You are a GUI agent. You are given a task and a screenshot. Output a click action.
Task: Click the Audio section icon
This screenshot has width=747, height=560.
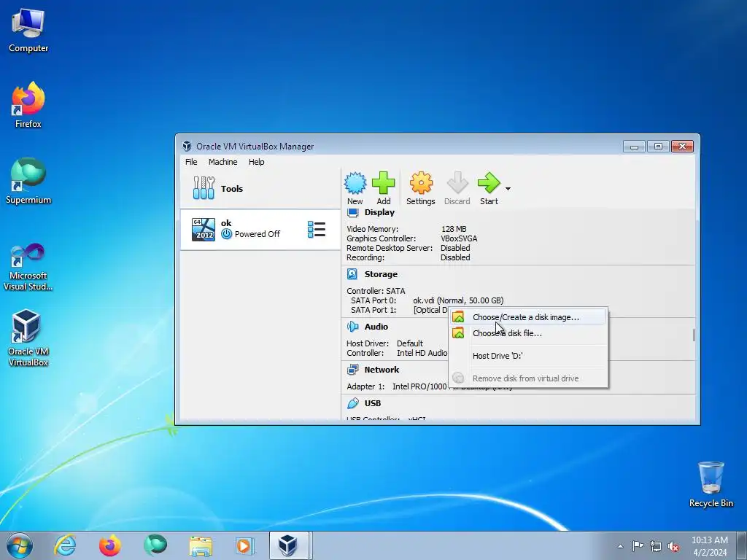click(x=352, y=327)
